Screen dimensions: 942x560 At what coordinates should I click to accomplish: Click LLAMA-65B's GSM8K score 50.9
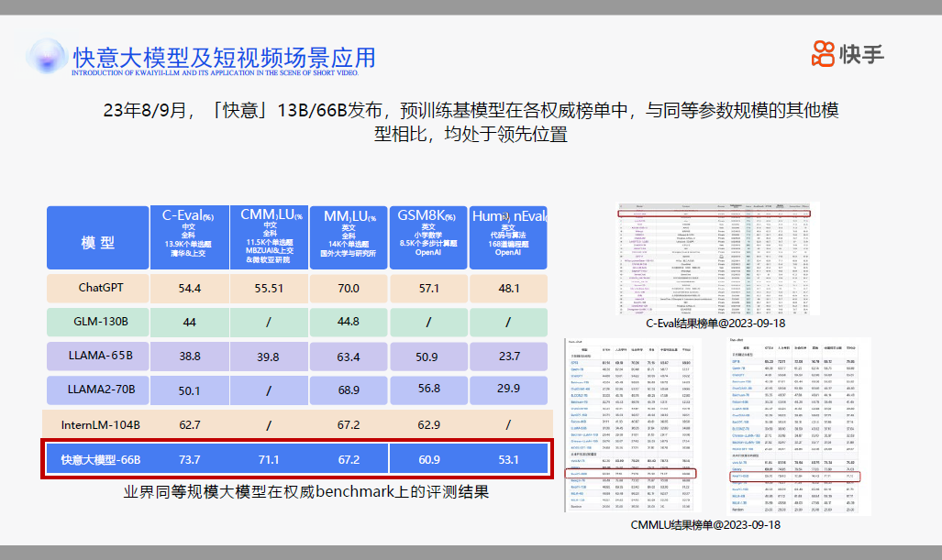point(427,357)
